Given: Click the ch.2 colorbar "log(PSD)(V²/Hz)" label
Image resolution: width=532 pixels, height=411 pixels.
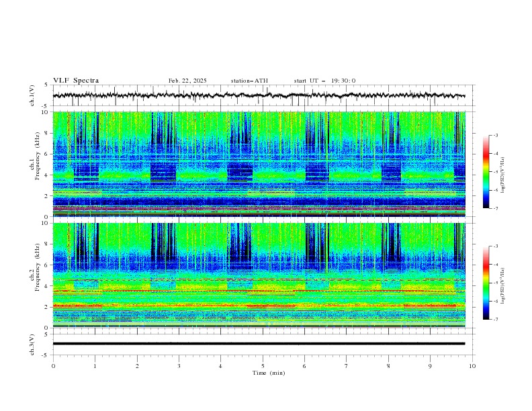Looking at the screenshot, I should pos(503,286).
